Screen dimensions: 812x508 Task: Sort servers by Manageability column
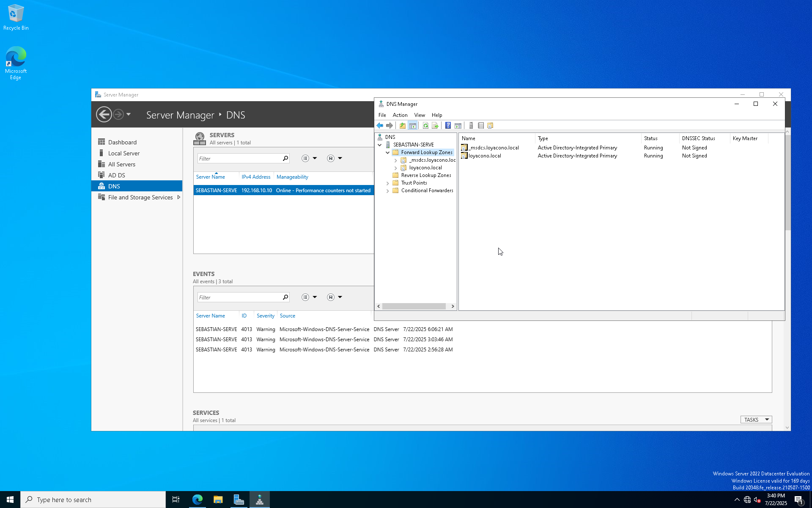point(292,177)
